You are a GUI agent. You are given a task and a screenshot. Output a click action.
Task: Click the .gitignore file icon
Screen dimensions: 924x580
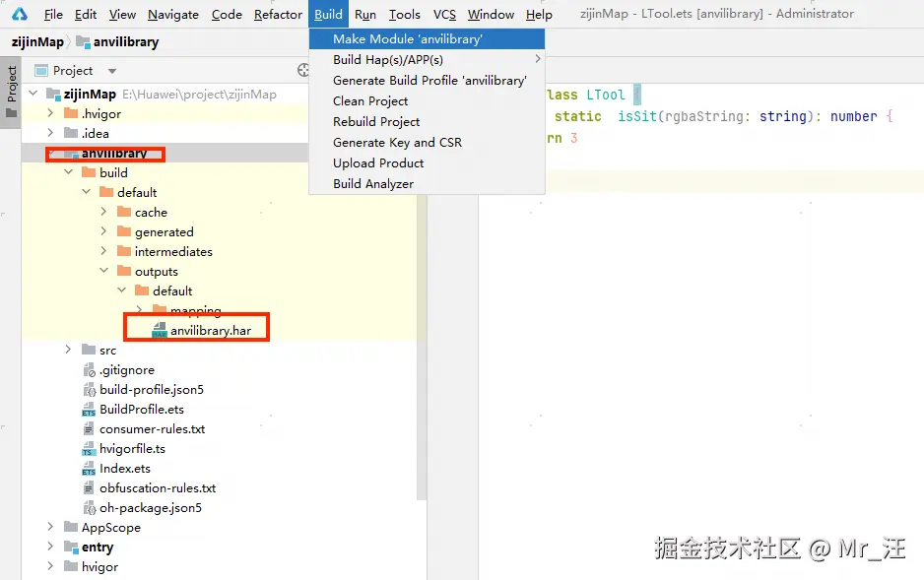click(x=89, y=370)
